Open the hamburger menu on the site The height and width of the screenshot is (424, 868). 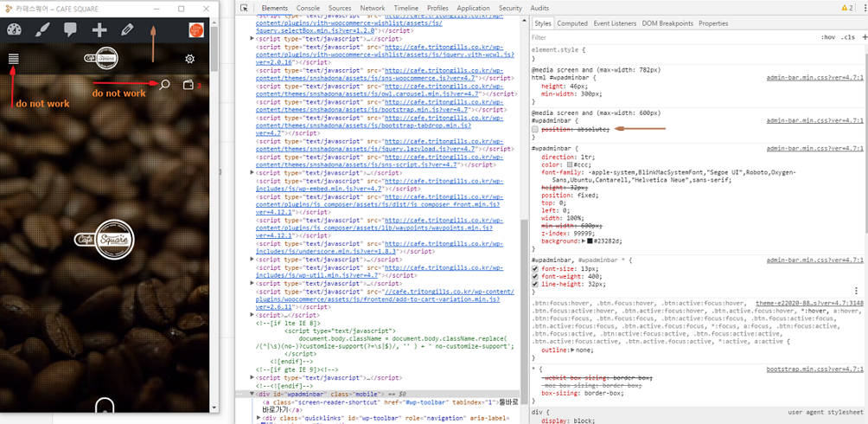pyautogui.click(x=14, y=59)
